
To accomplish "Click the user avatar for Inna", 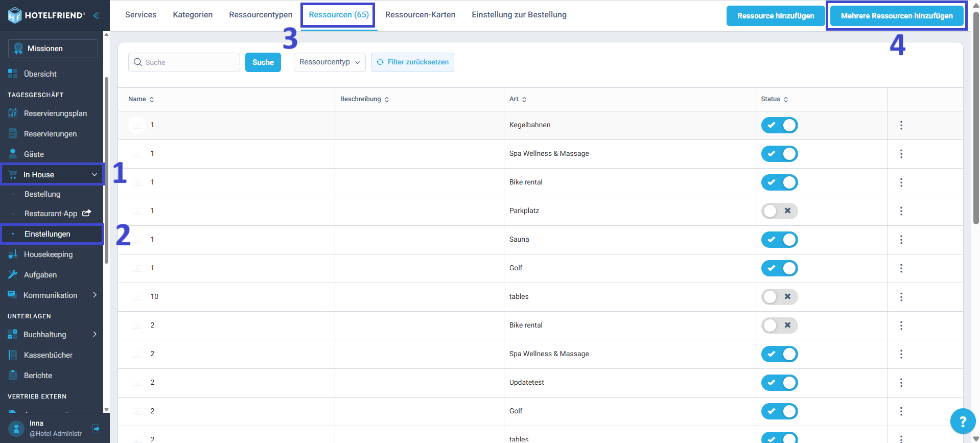I will [16, 429].
